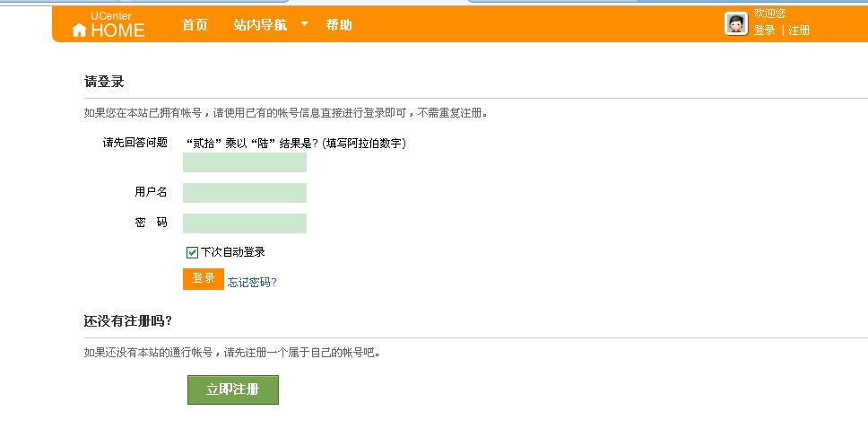The image size is (868, 429).
Task: Click the 用户名 field label
Action: point(151,192)
